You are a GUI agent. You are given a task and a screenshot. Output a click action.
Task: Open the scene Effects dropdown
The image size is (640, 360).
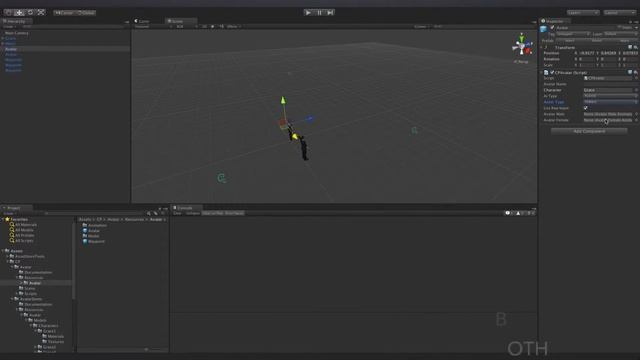click(234, 27)
